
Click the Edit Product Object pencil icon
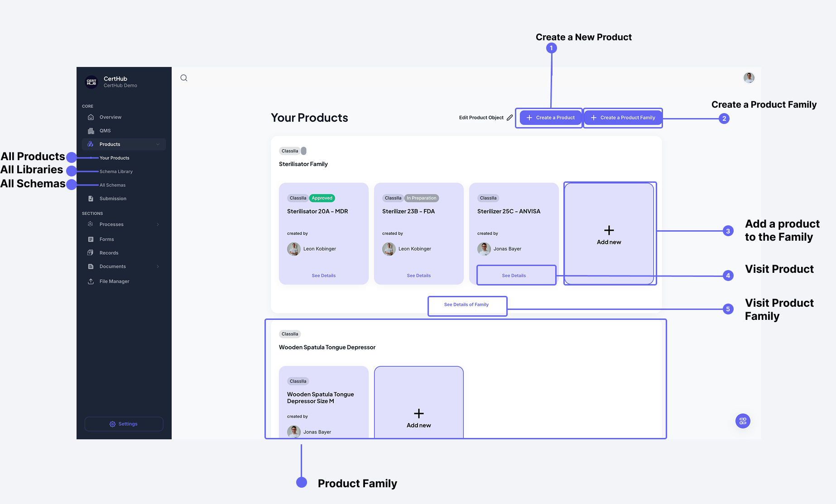point(510,117)
